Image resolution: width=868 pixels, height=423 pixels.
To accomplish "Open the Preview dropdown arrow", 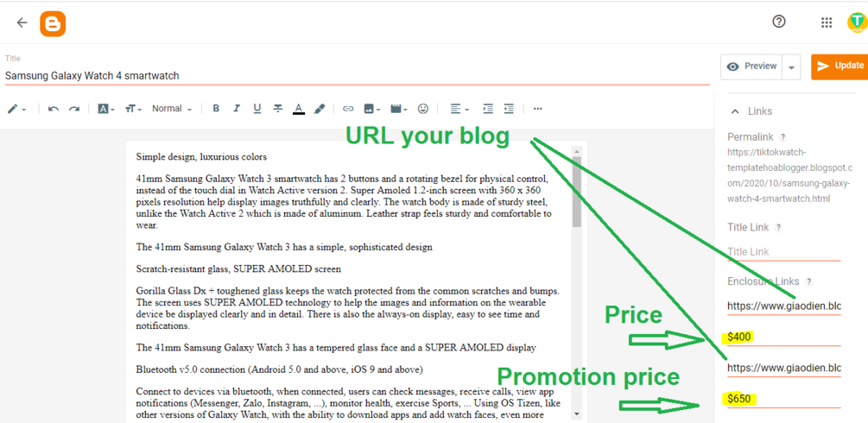I will 792,67.
